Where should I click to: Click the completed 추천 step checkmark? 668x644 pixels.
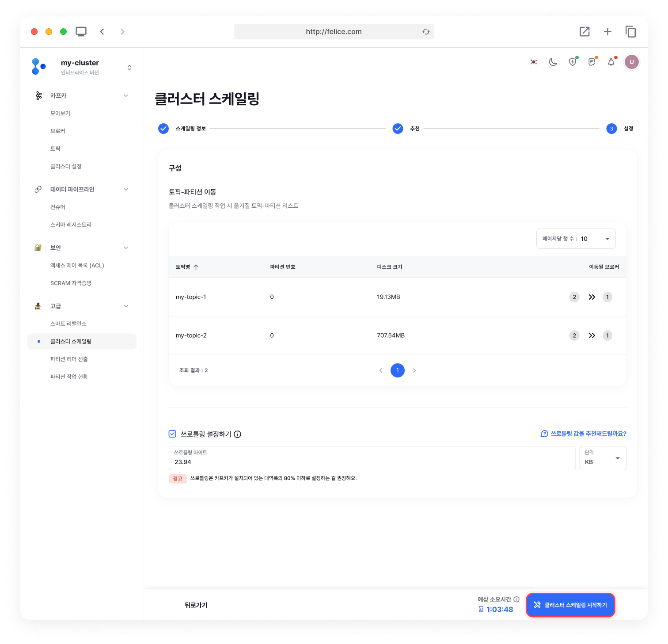coord(398,129)
